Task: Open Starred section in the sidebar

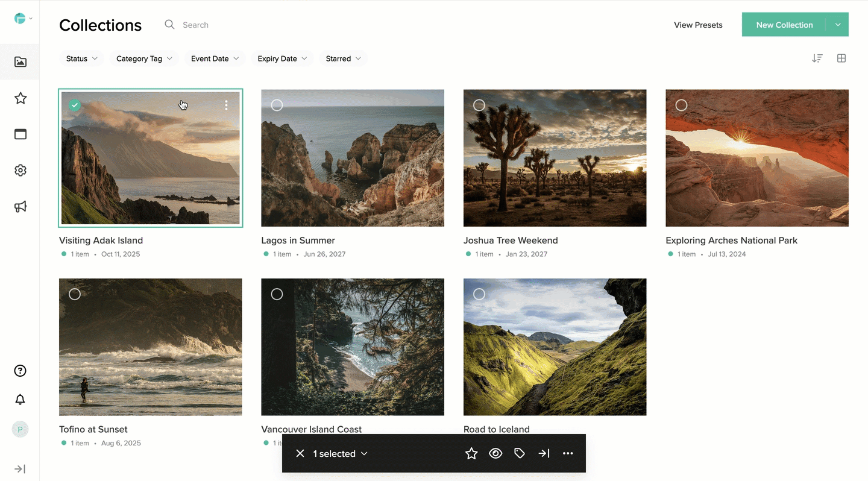Action: point(20,98)
